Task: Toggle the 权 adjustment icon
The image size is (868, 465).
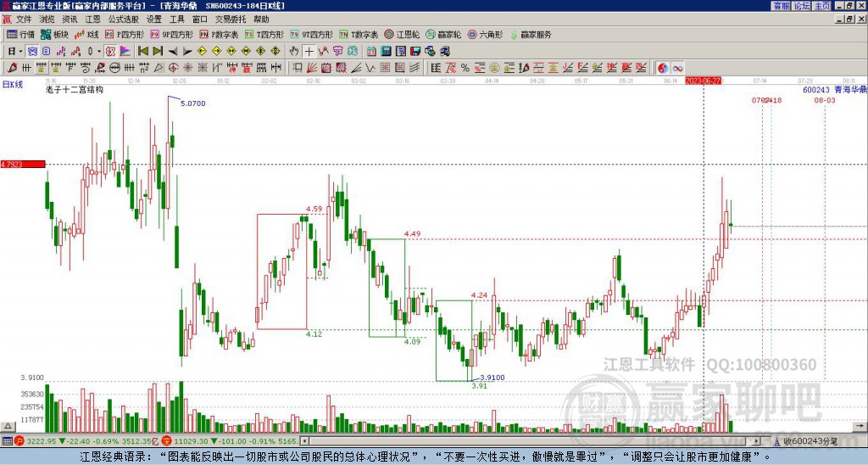Action: pos(110,52)
